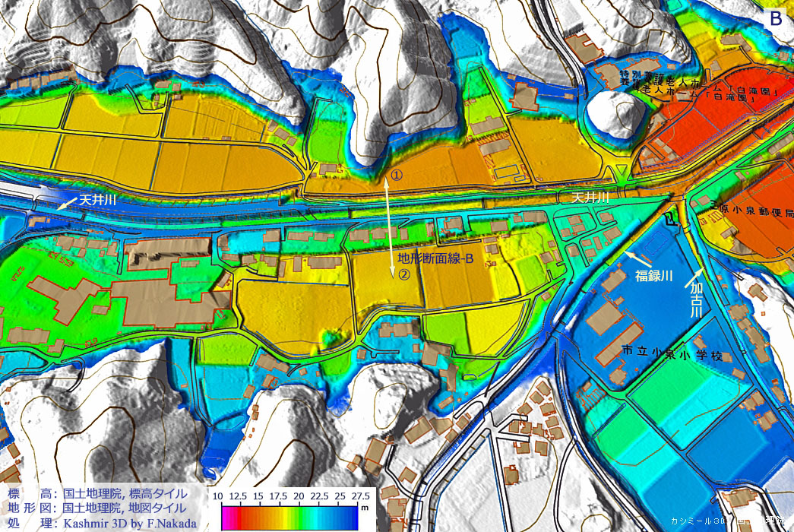The height and width of the screenshot is (532, 794).
Task: Click the white cross-section line between ① and ②
Action: coord(392,228)
